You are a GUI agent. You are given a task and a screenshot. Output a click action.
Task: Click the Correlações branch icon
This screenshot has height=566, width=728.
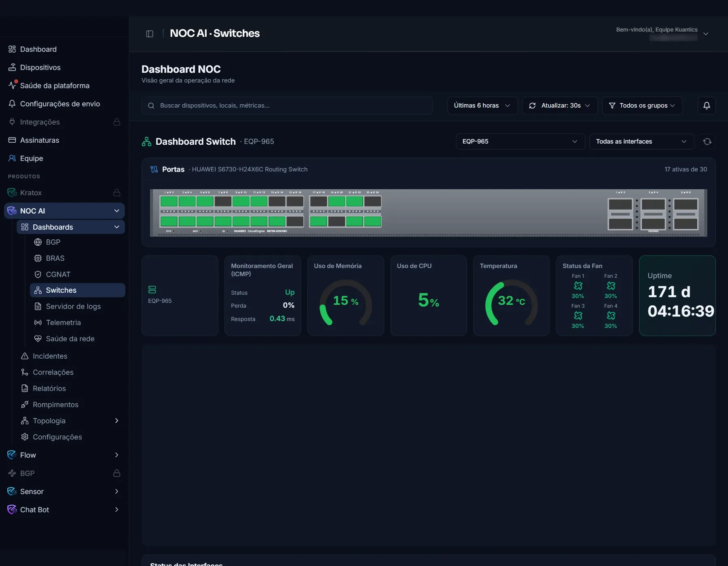(x=25, y=372)
